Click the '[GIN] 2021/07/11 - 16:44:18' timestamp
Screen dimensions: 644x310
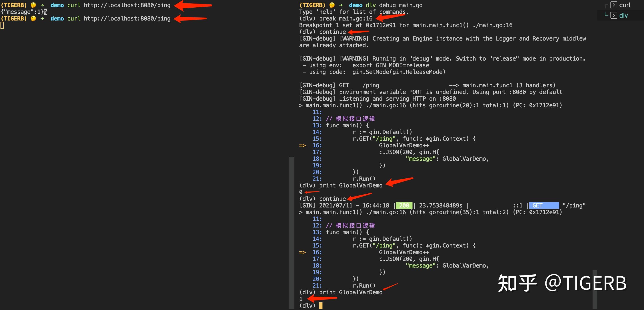(x=344, y=206)
